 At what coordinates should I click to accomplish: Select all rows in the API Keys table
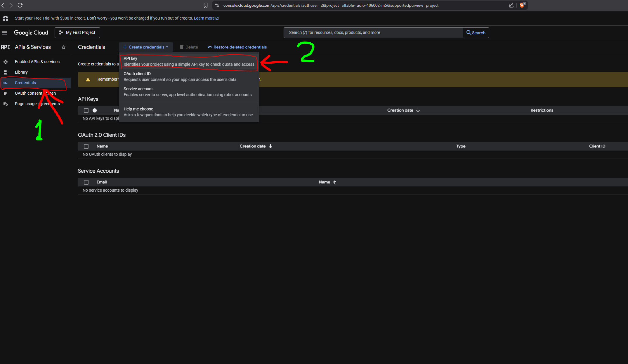[86, 110]
